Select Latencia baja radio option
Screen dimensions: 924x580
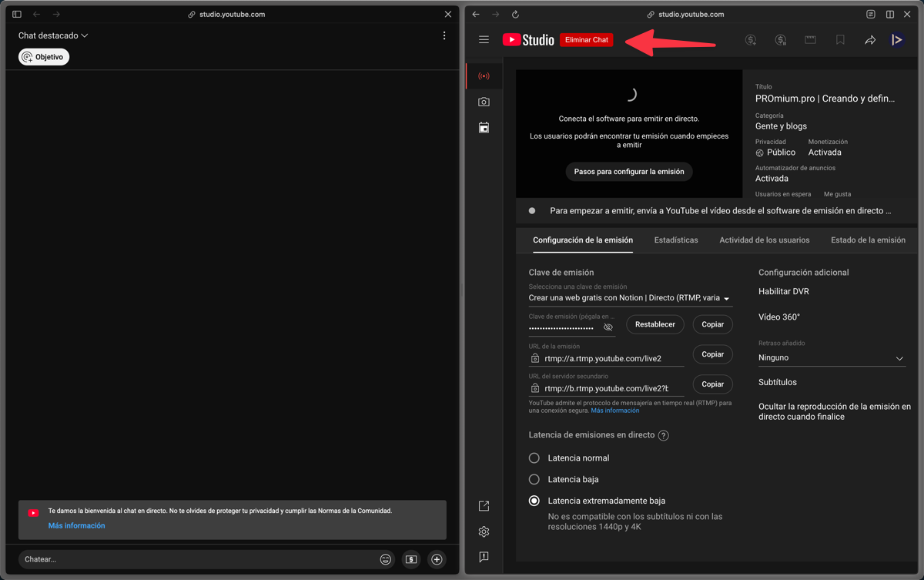(534, 479)
